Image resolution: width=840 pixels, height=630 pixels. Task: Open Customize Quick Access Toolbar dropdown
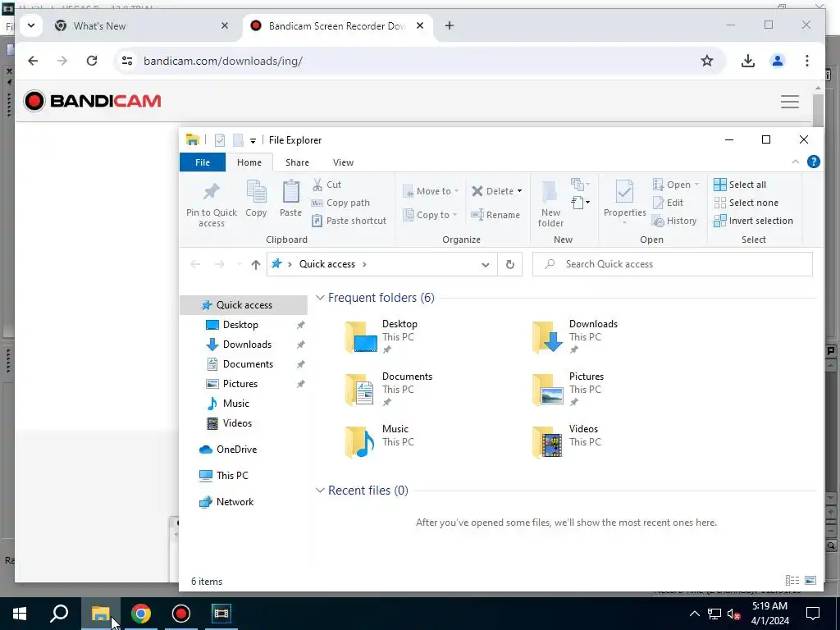coord(253,140)
